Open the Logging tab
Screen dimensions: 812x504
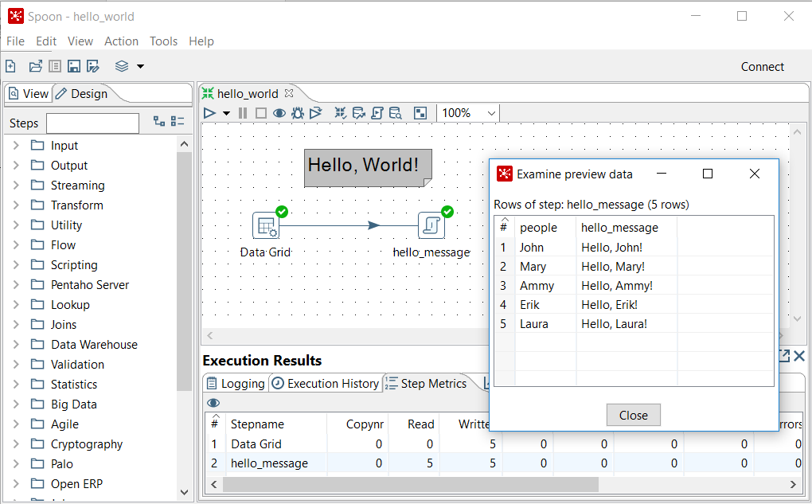pos(236,384)
